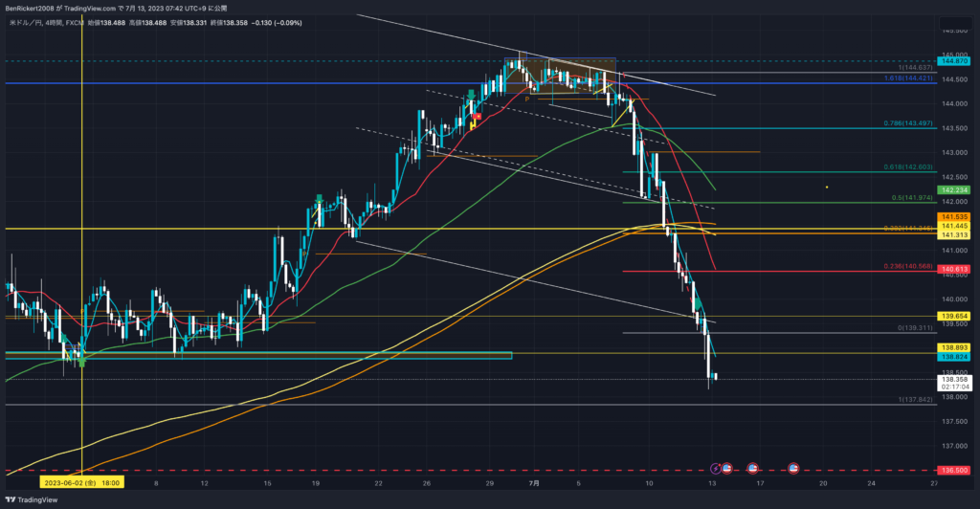Click the purple lightning event icon
The image size is (980, 509).
716,468
